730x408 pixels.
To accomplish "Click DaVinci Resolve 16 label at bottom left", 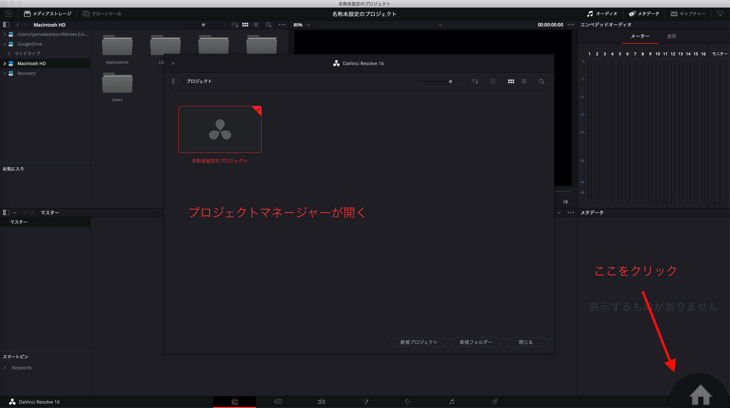I will 34,402.
